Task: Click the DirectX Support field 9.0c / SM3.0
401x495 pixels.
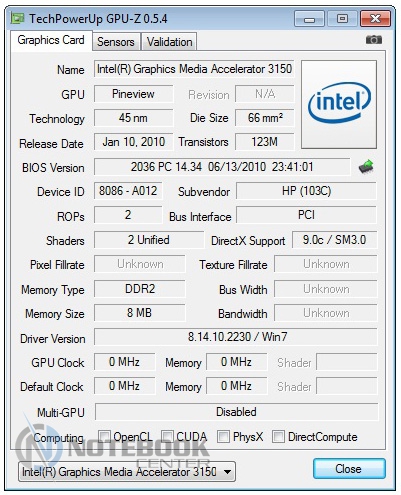Action: (335, 240)
